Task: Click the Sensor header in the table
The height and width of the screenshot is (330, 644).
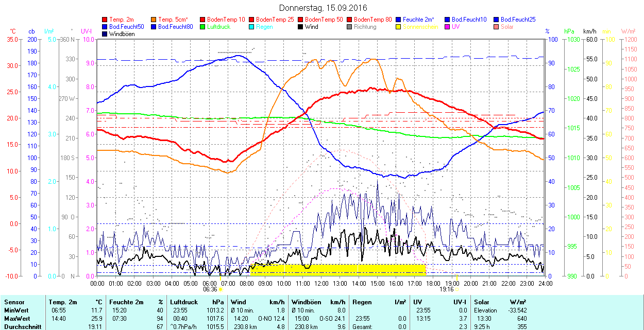Action: (14, 302)
